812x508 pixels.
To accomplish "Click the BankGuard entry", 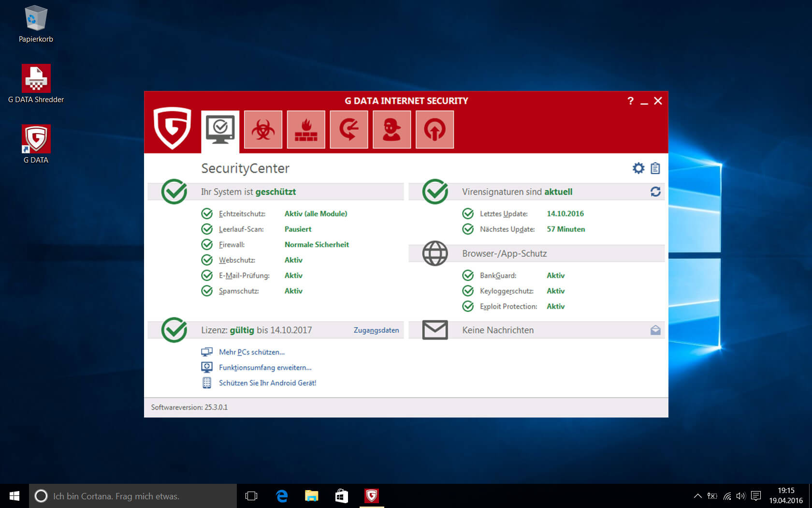I will [x=498, y=275].
